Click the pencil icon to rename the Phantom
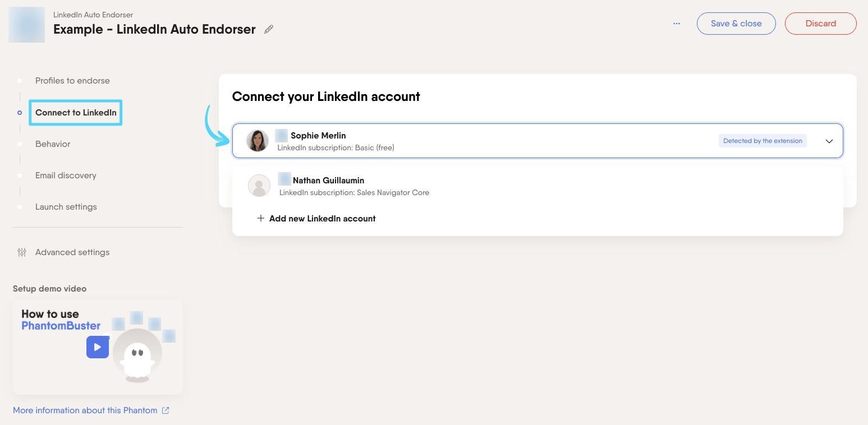This screenshot has height=425, width=868. click(x=269, y=29)
